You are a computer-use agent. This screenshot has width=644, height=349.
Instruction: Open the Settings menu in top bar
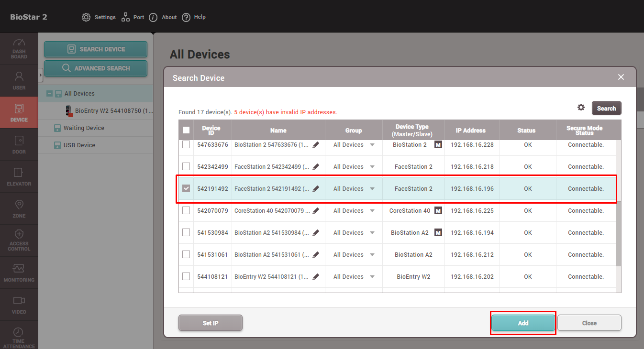(x=99, y=17)
